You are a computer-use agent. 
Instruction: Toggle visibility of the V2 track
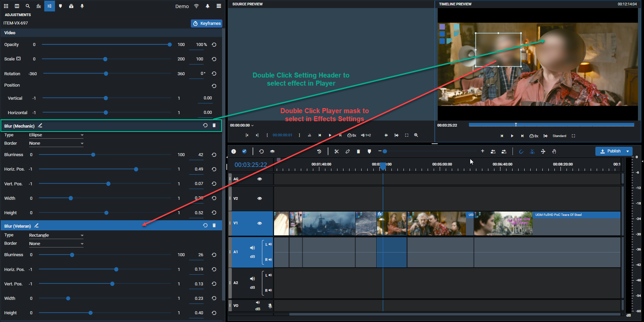(x=259, y=198)
